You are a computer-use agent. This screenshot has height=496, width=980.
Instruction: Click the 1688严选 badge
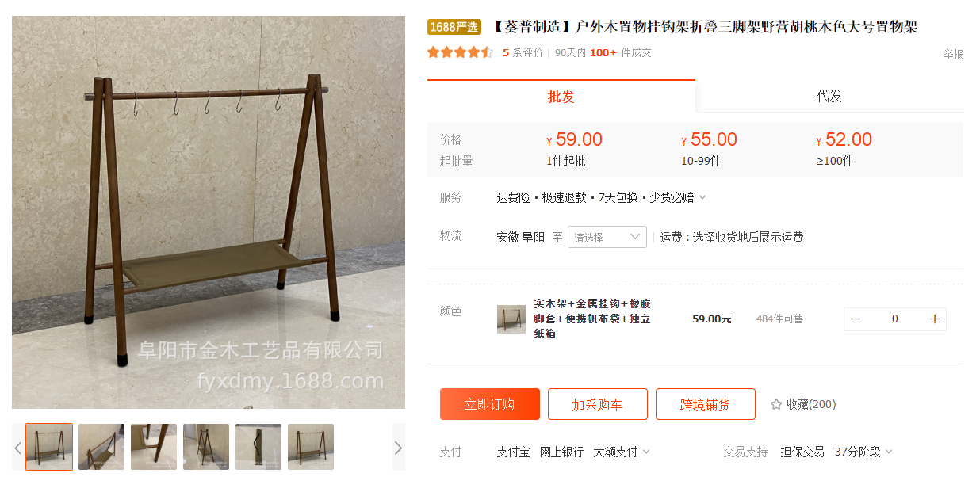(x=454, y=27)
